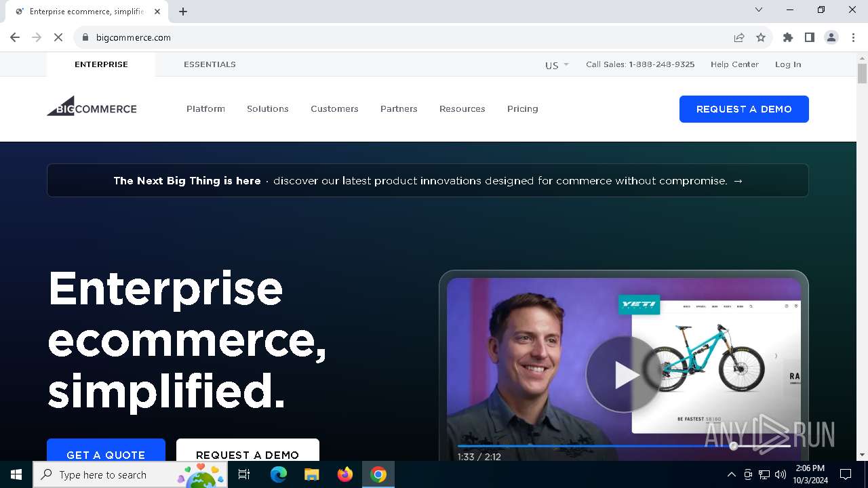Screen dimensions: 868x488
Task: Click the white REQUEST A DEMO button
Action: (248, 451)
